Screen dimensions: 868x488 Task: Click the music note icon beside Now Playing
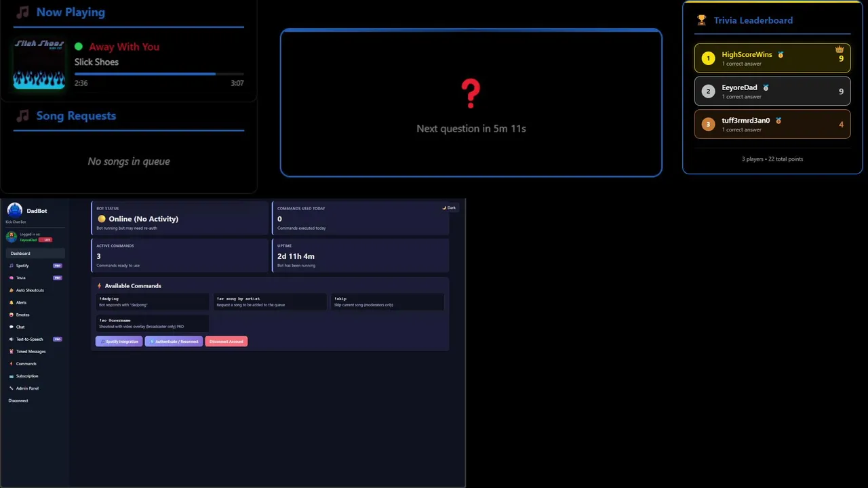[x=23, y=12]
